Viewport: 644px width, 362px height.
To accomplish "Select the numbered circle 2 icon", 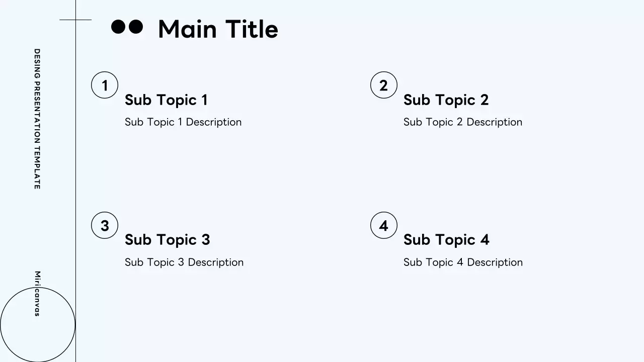I will point(383,85).
